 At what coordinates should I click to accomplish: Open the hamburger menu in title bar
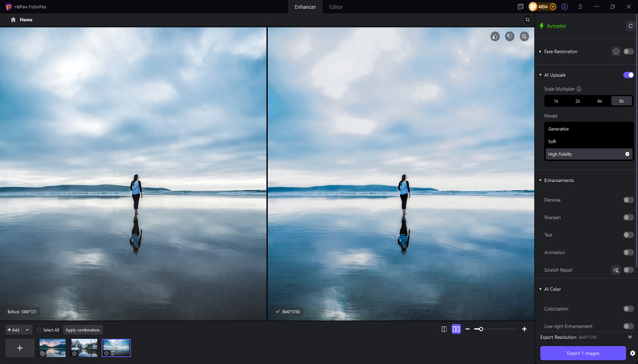tap(581, 7)
